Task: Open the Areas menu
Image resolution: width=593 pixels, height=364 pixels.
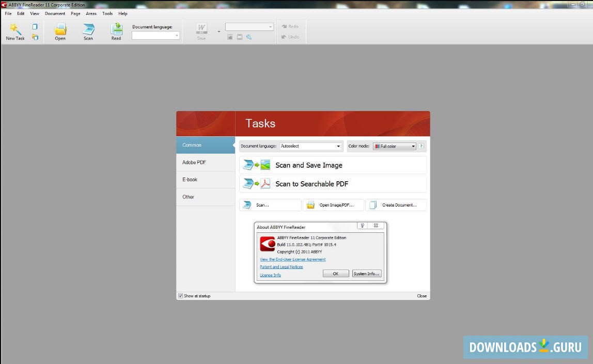Action: point(91,13)
